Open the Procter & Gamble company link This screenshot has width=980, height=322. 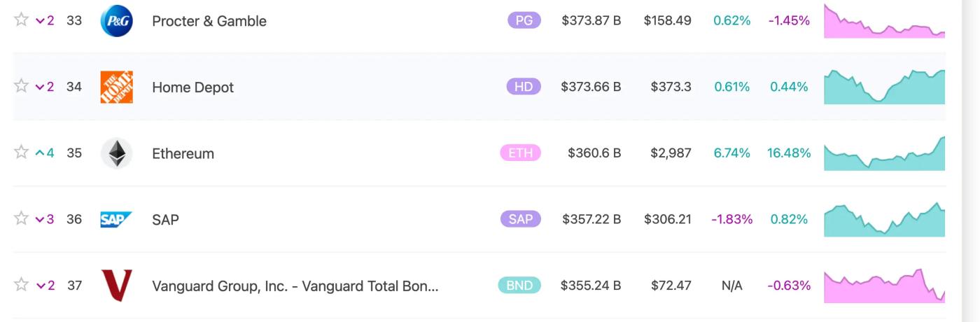[x=209, y=21]
